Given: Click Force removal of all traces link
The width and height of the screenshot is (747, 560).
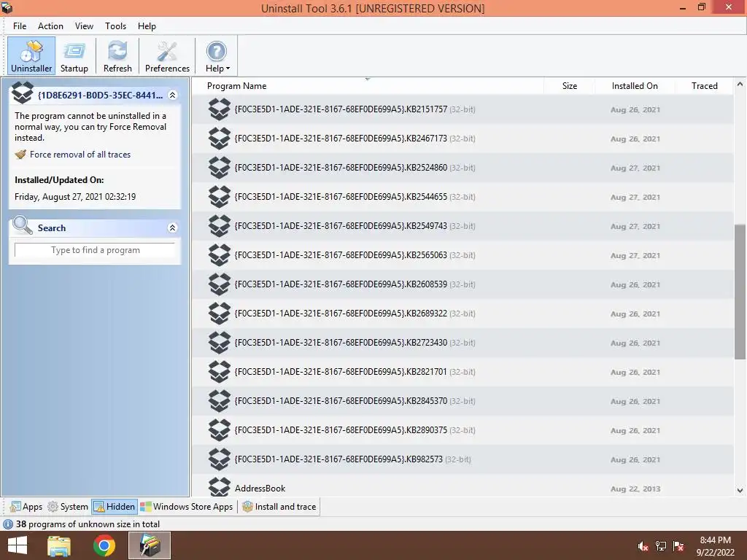Looking at the screenshot, I should pos(80,155).
